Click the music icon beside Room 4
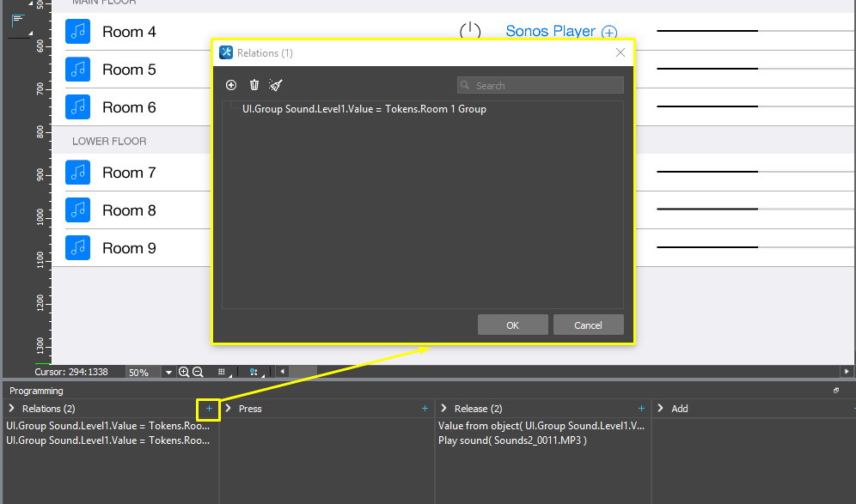 pyautogui.click(x=78, y=32)
